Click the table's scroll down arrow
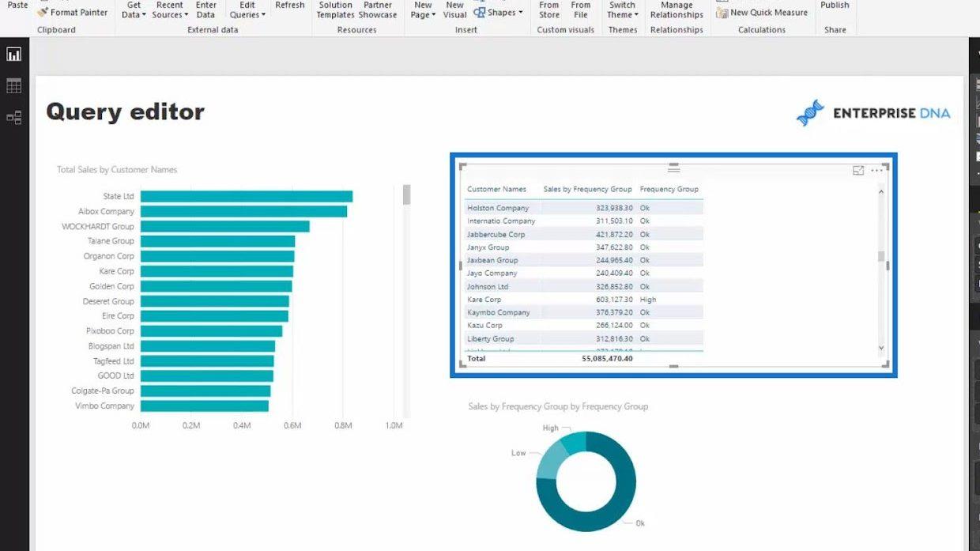 pyautogui.click(x=882, y=348)
